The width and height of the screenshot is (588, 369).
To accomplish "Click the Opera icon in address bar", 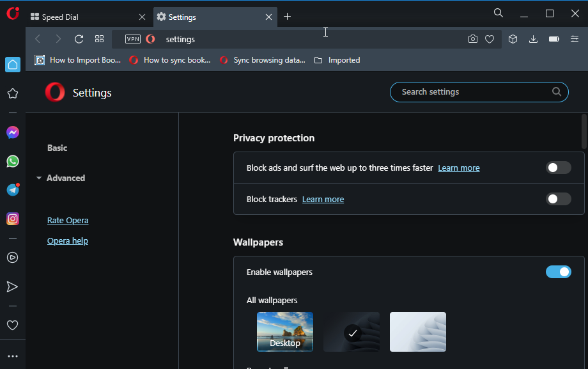I will [150, 39].
